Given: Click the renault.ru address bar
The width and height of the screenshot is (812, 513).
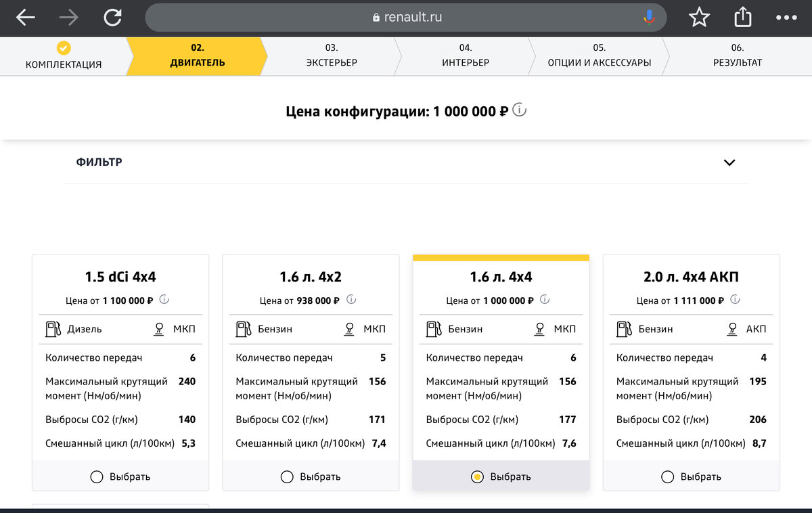Looking at the screenshot, I should click(x=405, y=18).
